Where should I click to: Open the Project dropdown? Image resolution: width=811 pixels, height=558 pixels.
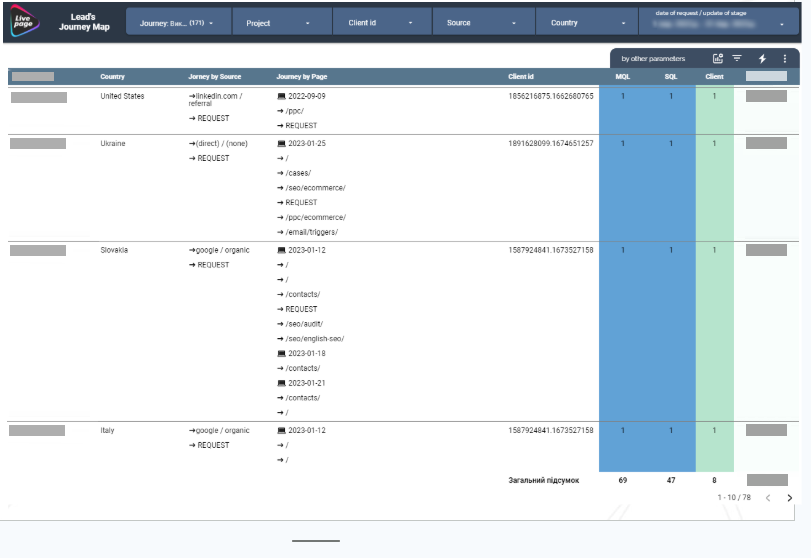click(282, 23)
